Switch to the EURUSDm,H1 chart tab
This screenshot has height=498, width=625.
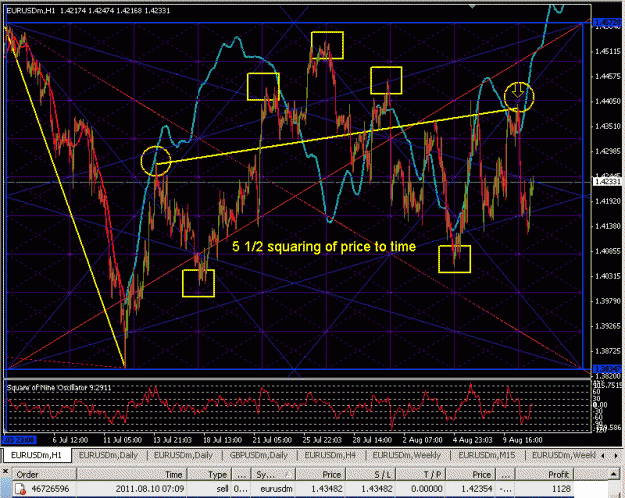[36, 455]
